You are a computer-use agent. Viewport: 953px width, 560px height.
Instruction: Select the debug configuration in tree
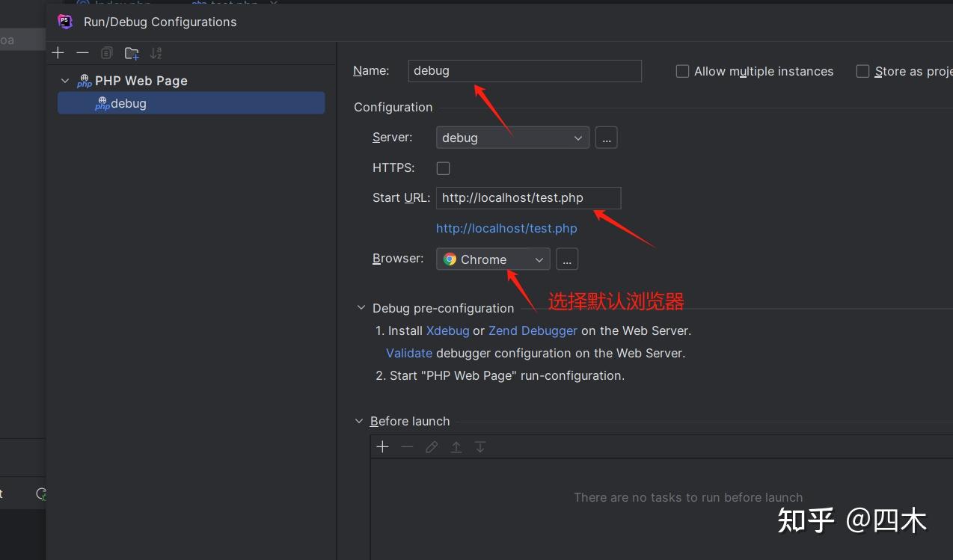point(191,103)
